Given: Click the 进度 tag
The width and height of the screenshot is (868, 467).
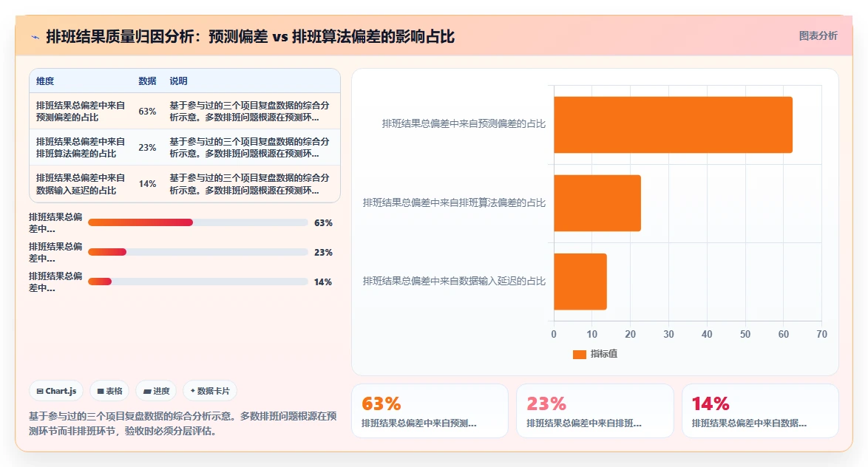Looking at the screenshot, I should pyautogui.click(x=156, y=391).
